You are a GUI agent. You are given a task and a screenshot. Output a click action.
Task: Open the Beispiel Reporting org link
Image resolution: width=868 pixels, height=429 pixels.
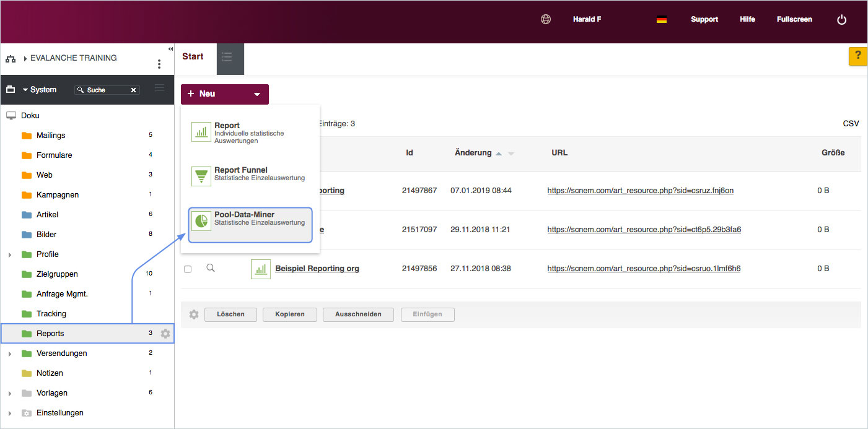(317, 269)
